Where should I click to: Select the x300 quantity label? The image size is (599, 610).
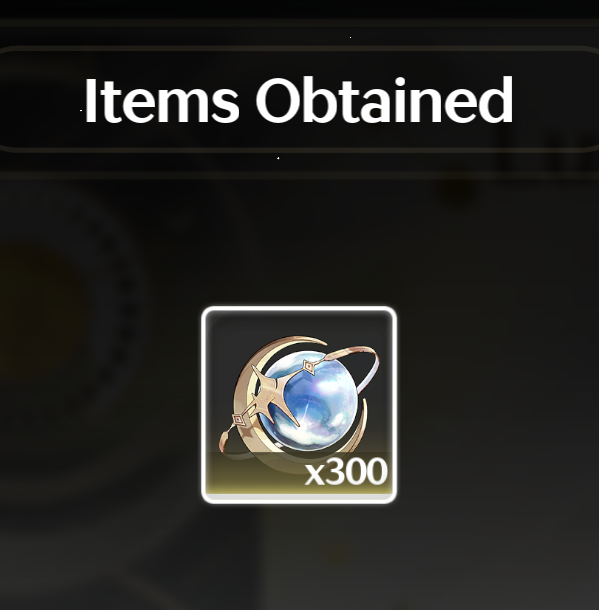(346, 472)
